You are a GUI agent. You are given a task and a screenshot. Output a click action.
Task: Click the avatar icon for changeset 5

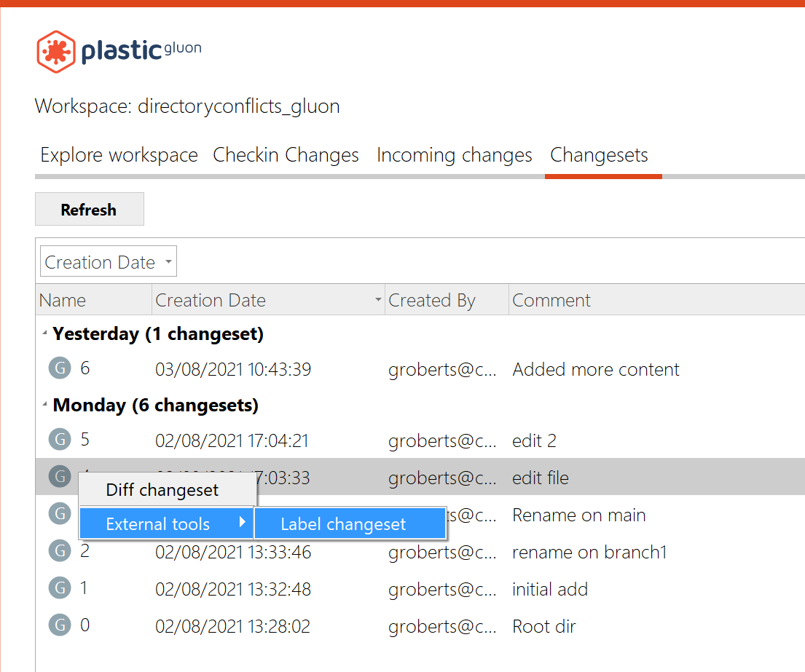59,440
